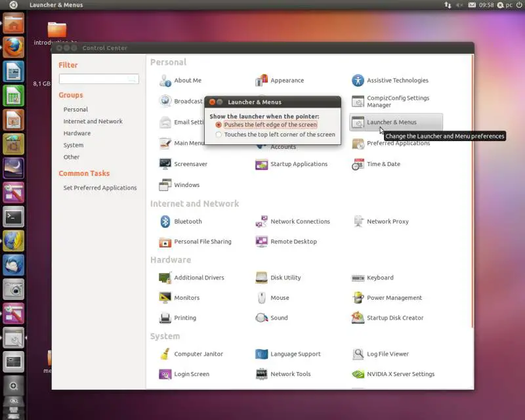525x420 pixels.
Task: Click the Filter search field
Action: click(99, 79)
